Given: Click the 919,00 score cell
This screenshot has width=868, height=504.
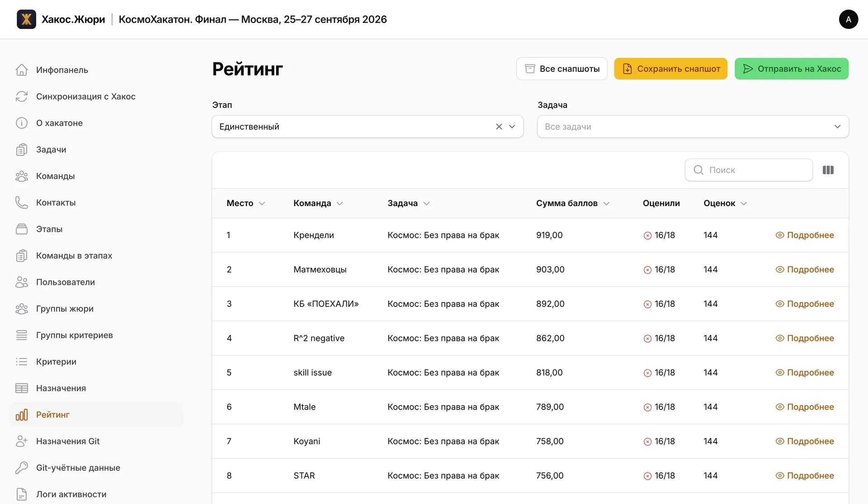Looking at the screenshot, I should click(x=549, y=235).
